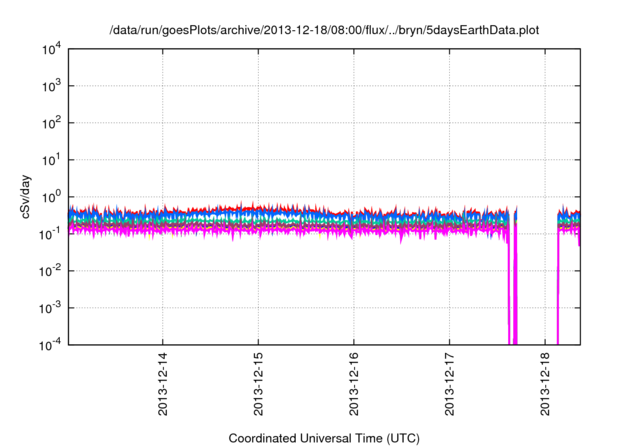Click the plot title file path
640x448 pixels.
pos(324,30)
